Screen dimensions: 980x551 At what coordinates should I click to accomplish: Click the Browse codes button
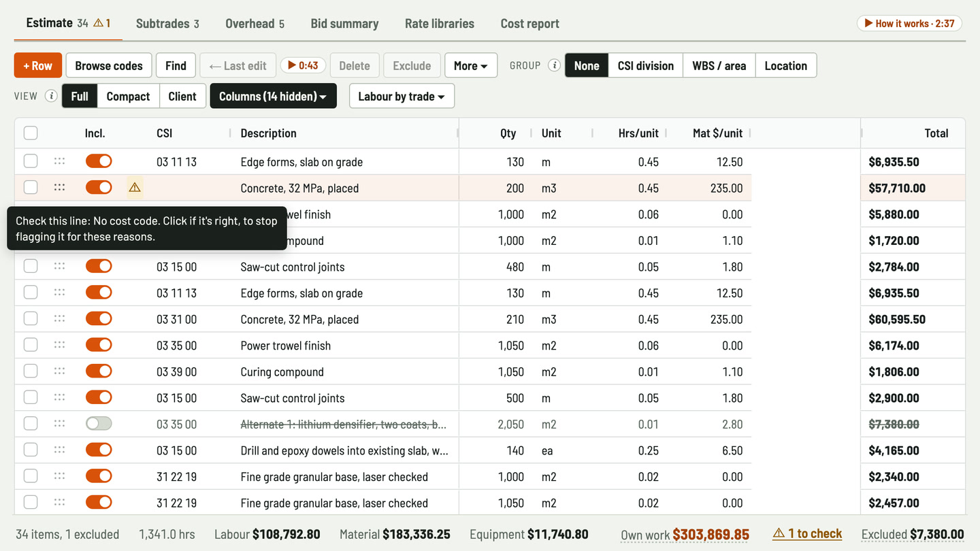pyautogui.click(x=109, y=66)
